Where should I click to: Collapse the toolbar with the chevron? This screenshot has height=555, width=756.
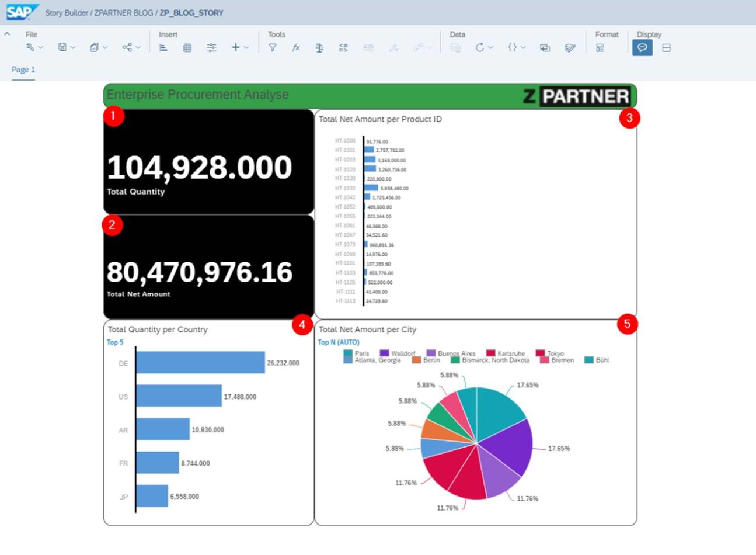click(7, 34)
